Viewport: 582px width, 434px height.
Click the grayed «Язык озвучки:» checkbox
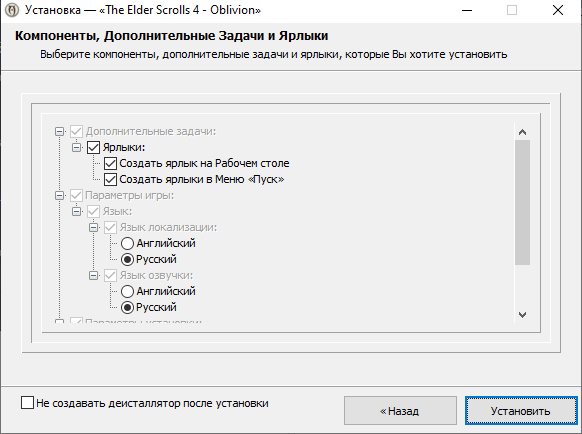110,275
